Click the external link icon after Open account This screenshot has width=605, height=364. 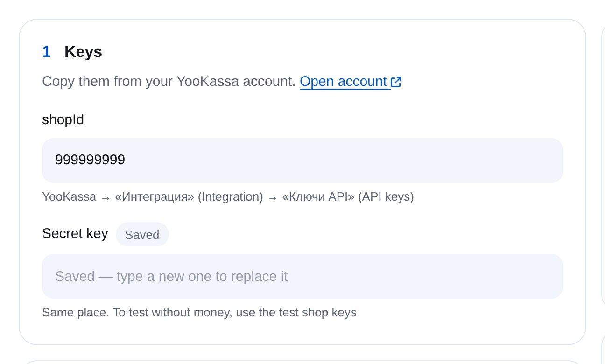396,82
